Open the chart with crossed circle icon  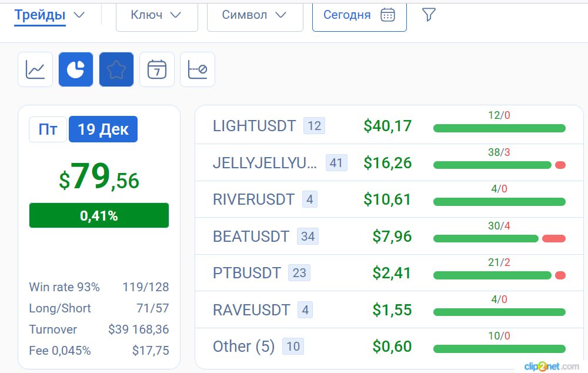[198, 69]
